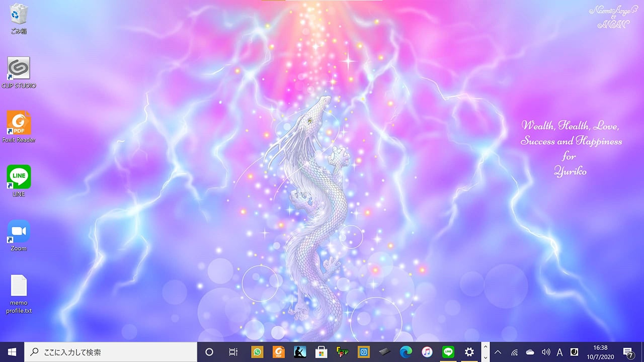Open Cortana circle in taskbar
This screenshot has height=362, width=644.
[210, 352]
